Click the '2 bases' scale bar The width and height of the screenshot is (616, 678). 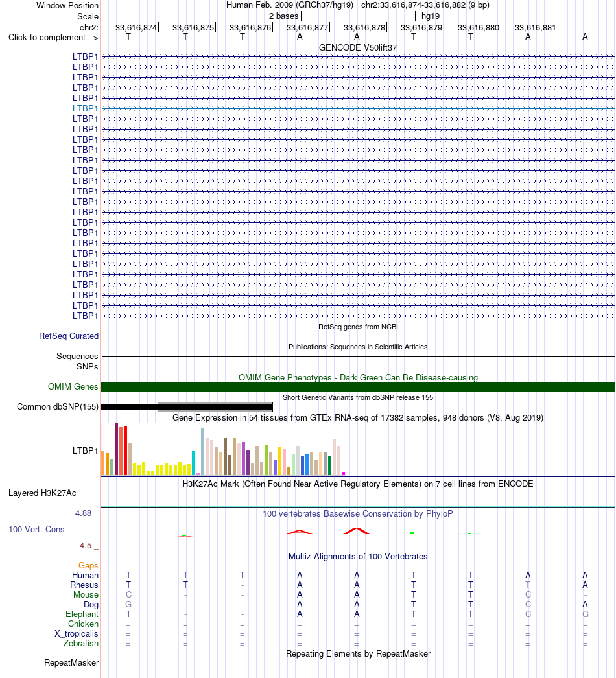(x=358, y=16)
